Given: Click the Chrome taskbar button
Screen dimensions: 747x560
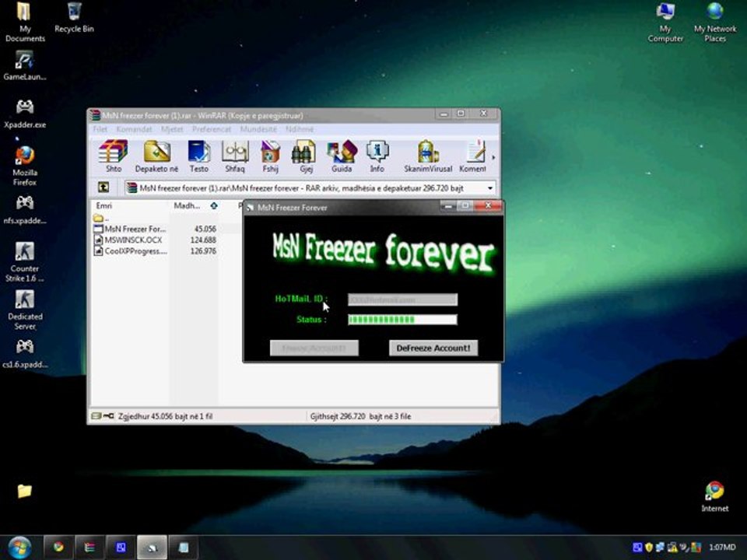Looking at the screenshot, I should point(58,547).
